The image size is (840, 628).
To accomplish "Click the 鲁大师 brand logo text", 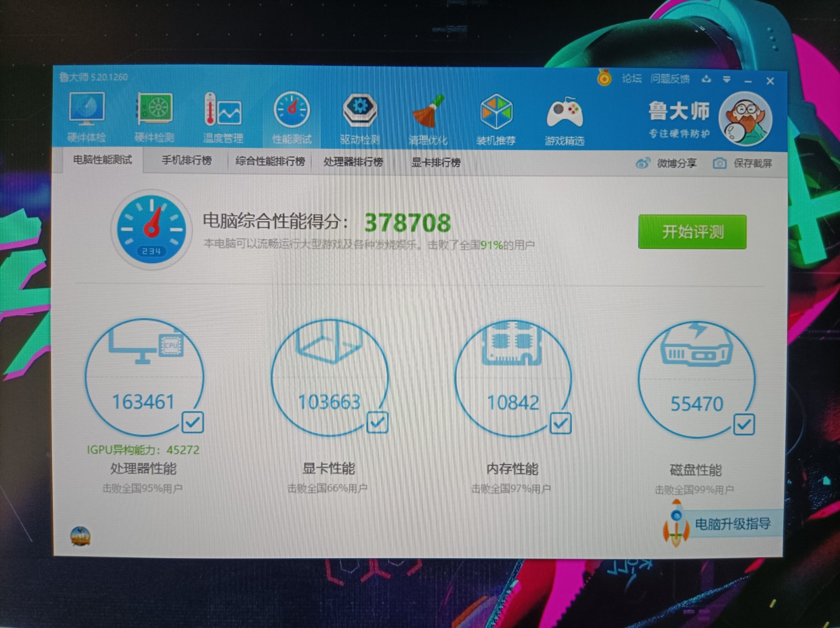I will tap(679, 110).
